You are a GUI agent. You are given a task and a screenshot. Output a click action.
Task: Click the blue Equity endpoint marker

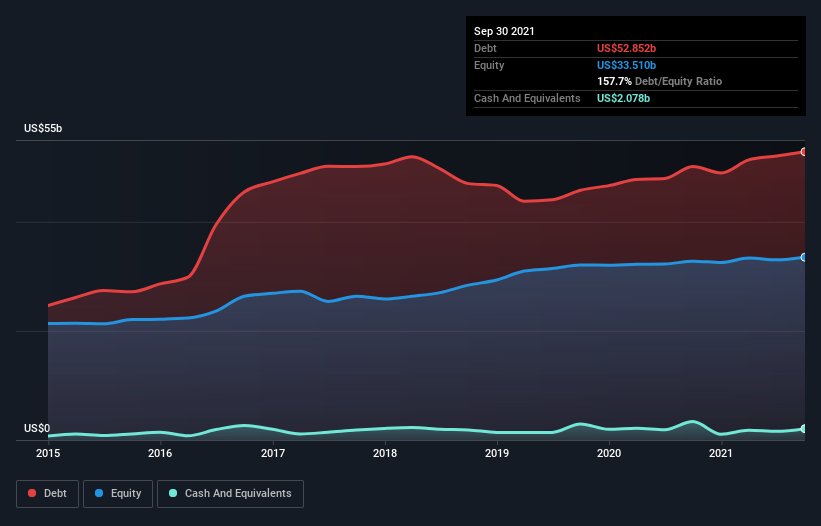[804, 258]
